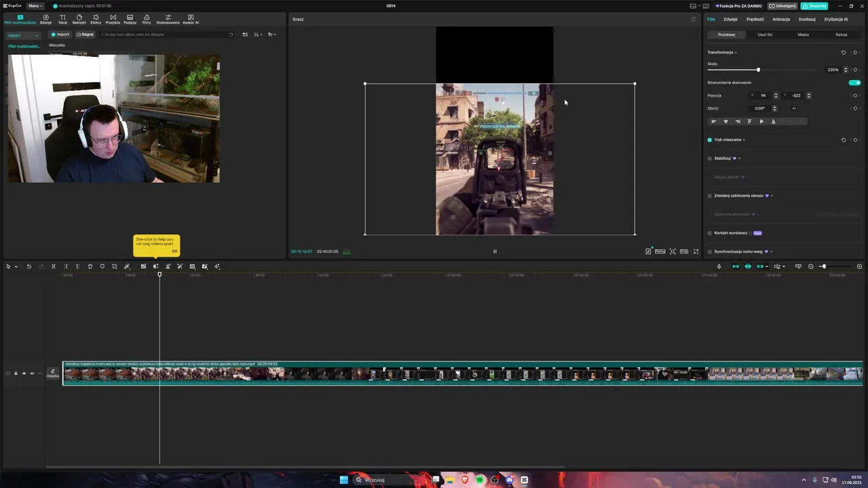Enter fullscreen preview mode

[x=696, y=251]
